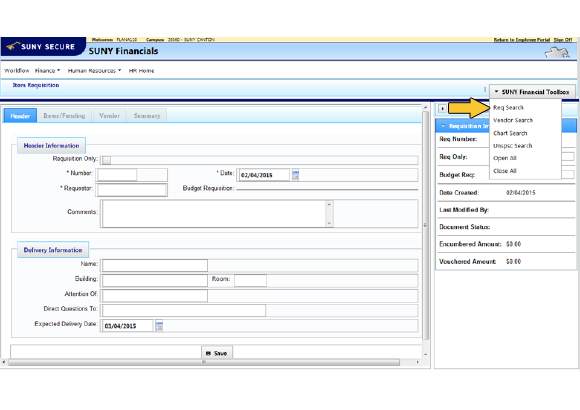Image resolution: width=580 pixels, height=410 pixels.
Task: Click the Vouchered Amount value $0.00
Action: [x=513, y=261]
